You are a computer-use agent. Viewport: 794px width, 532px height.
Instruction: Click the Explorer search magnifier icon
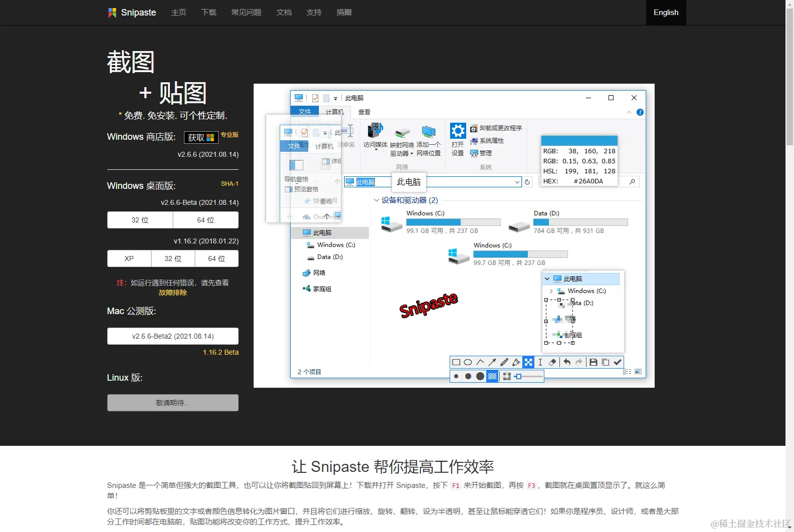(633, 182)
